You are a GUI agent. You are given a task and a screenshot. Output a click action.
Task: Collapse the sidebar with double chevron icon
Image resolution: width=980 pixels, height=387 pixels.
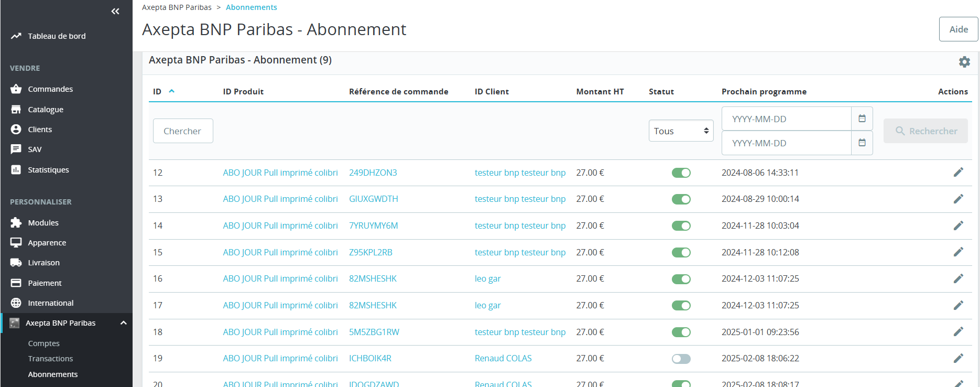[115, 11]
